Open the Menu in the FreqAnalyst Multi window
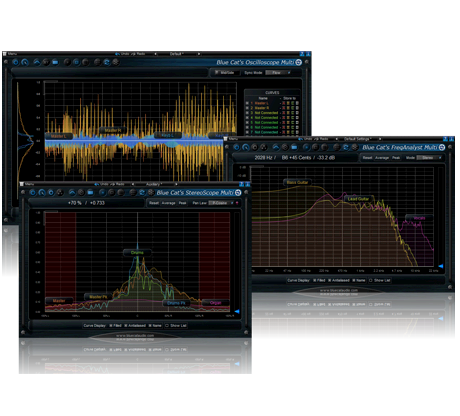The height and width of the screenshot is (416, 460). 233,139
